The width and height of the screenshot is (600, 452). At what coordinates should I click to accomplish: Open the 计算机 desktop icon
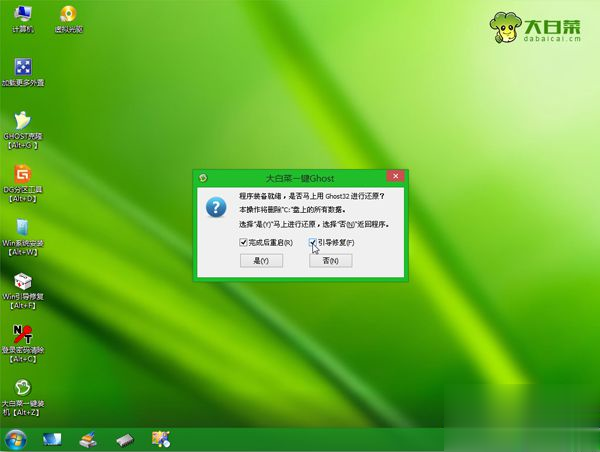click(x=23, y=19)
